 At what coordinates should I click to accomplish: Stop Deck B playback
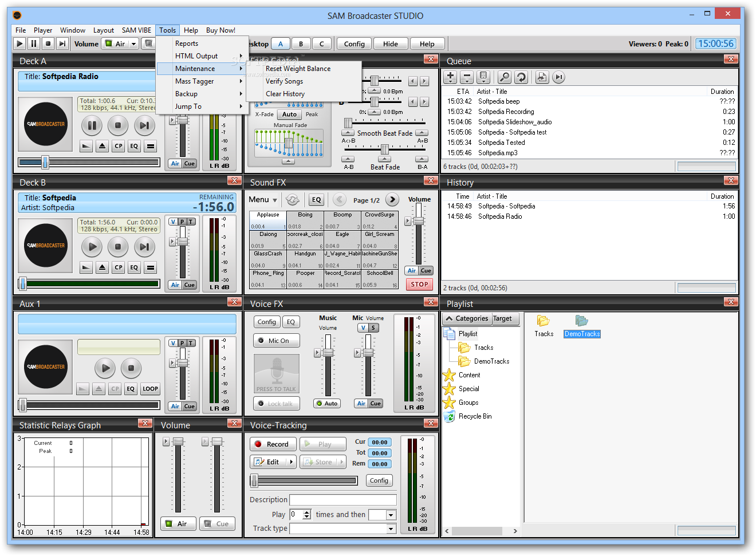tap(118, 247)
